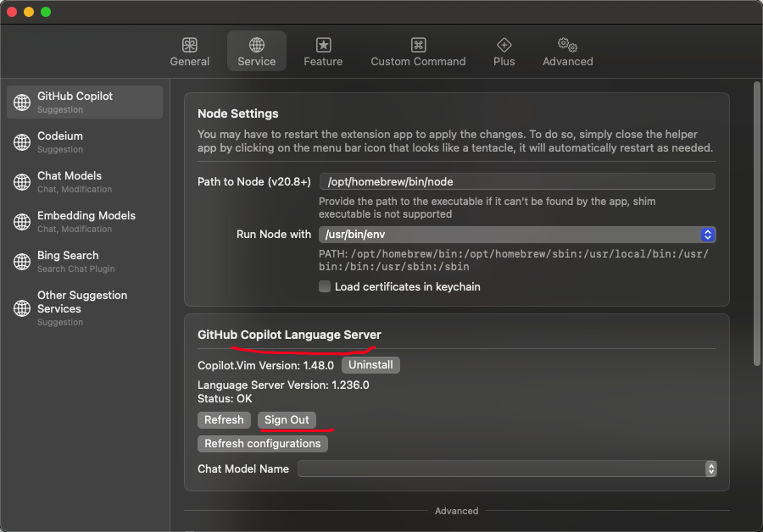Switch to the Plus tab label
This screenshot has height=532, width=763.
(504, 62)
